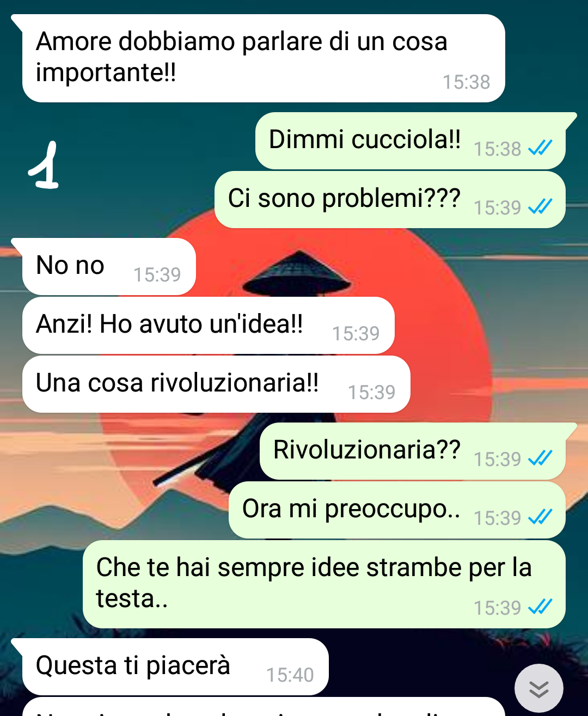Image resolution: width=588 pixels, height=716 pixels.
Task: Select the 'Ora mi preoccupo..' message
Action: [397, 510]
